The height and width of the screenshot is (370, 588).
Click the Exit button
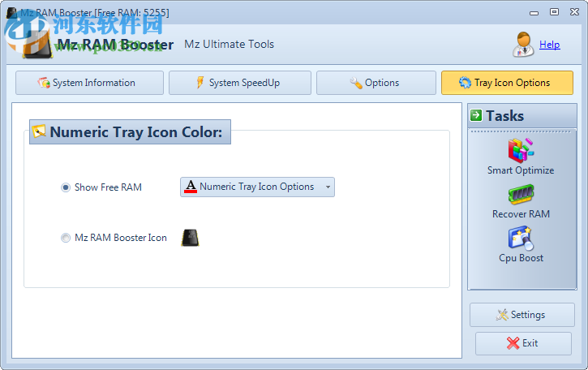coord(523,343)
